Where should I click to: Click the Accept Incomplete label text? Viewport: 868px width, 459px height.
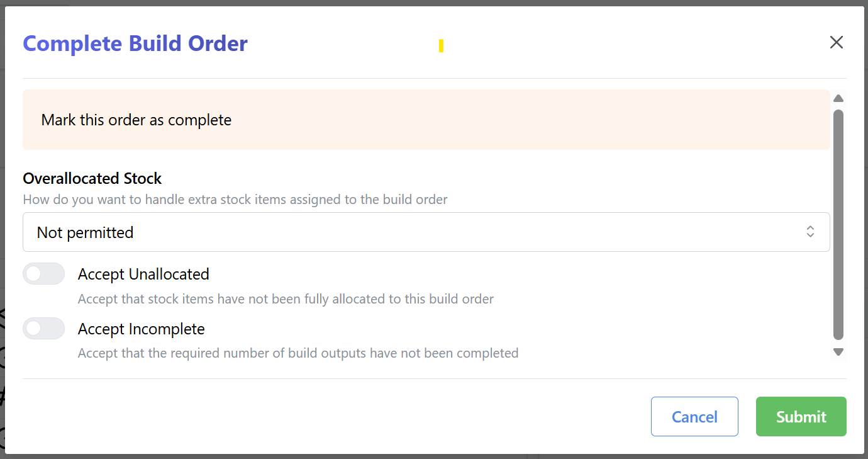[142, 329]
